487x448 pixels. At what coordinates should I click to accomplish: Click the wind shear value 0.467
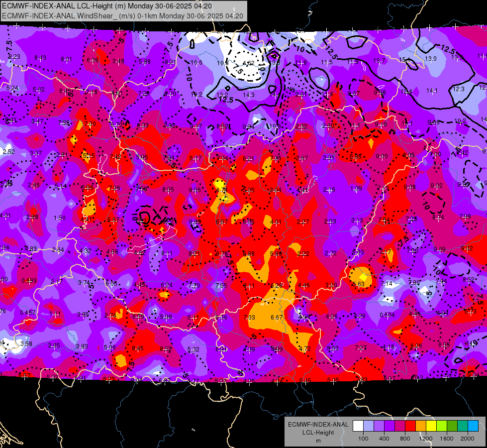[28, 313]
